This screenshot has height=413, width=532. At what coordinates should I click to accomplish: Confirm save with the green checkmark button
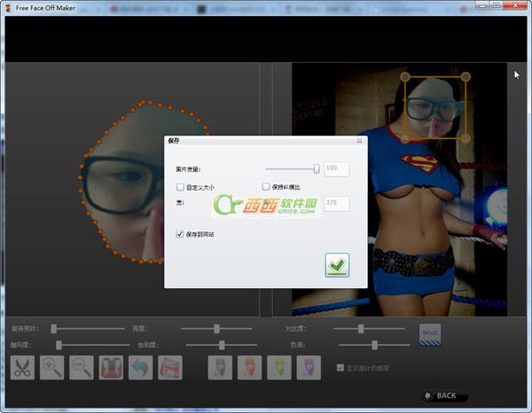[x=337, y=265]
